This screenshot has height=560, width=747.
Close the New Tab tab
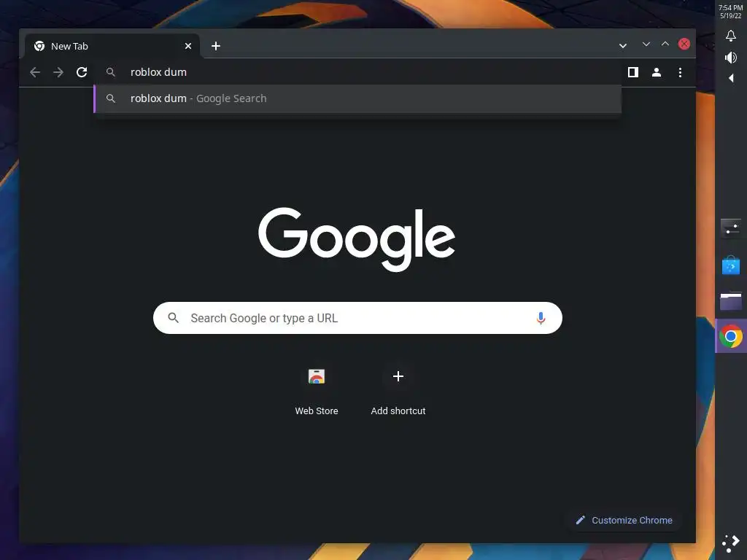(x=188, y=46)
